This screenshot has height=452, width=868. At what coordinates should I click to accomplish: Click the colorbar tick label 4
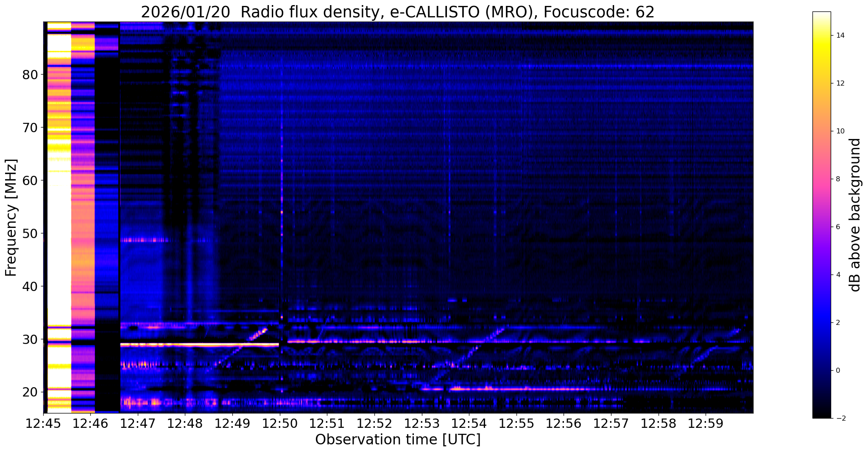pyautogui.click(x=837, y=275)
